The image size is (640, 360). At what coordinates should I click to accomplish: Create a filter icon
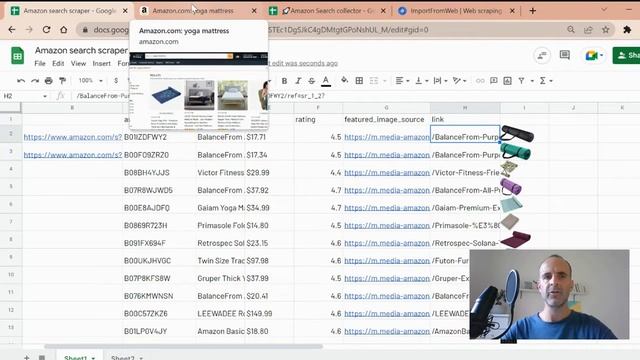pyautogui.click(x=522, y=81)
